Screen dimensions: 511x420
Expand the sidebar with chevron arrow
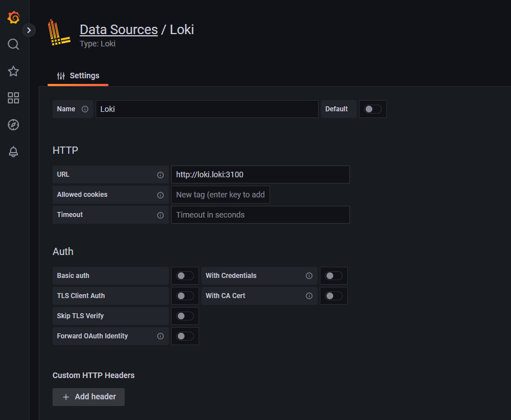tap(29, 30)
